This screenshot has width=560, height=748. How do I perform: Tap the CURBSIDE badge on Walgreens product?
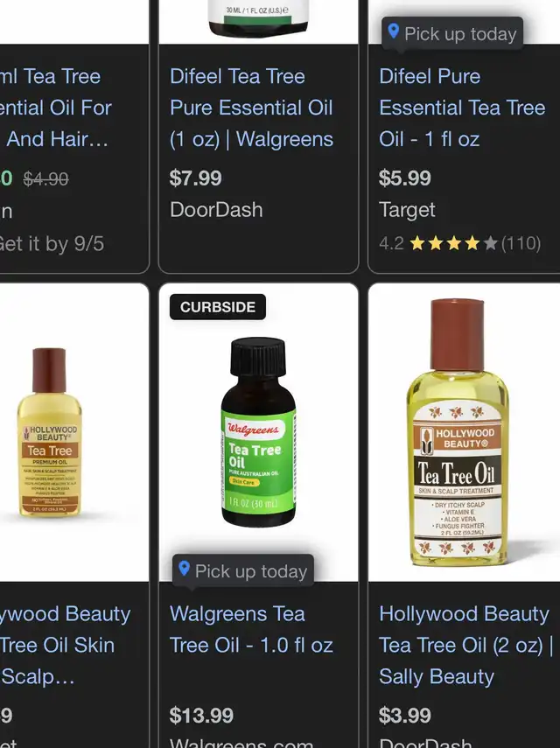point(218,307)
